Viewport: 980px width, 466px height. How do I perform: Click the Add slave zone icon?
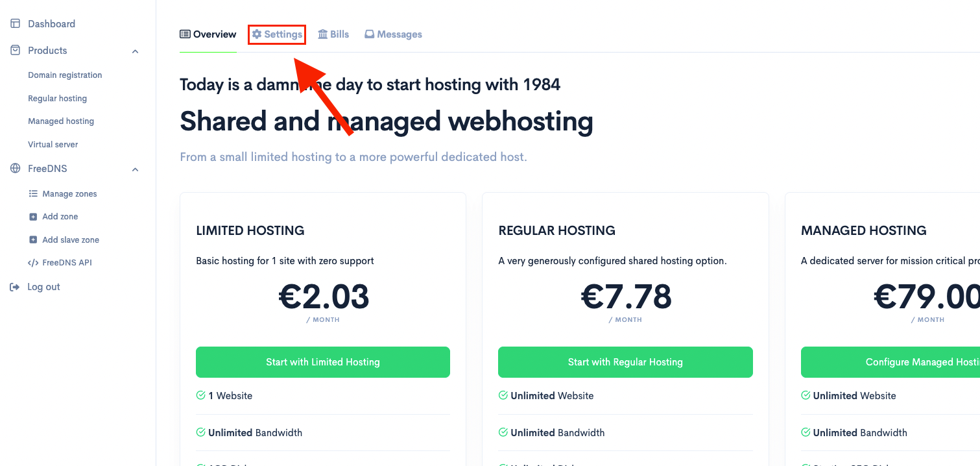click(x=34, y=239)
